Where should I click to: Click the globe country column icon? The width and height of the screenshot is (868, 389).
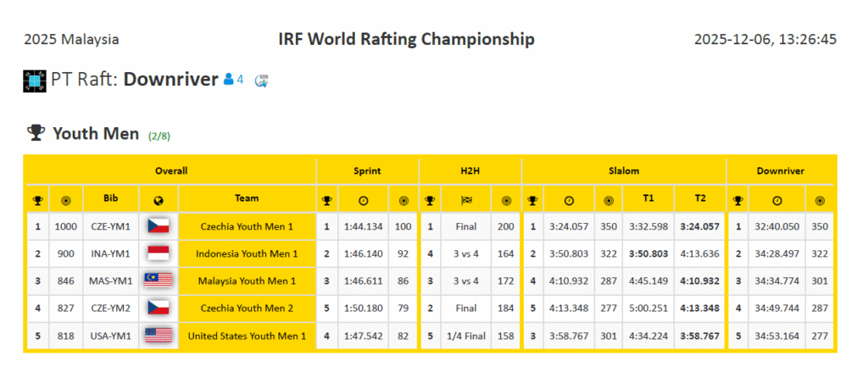tap(159, 201)
